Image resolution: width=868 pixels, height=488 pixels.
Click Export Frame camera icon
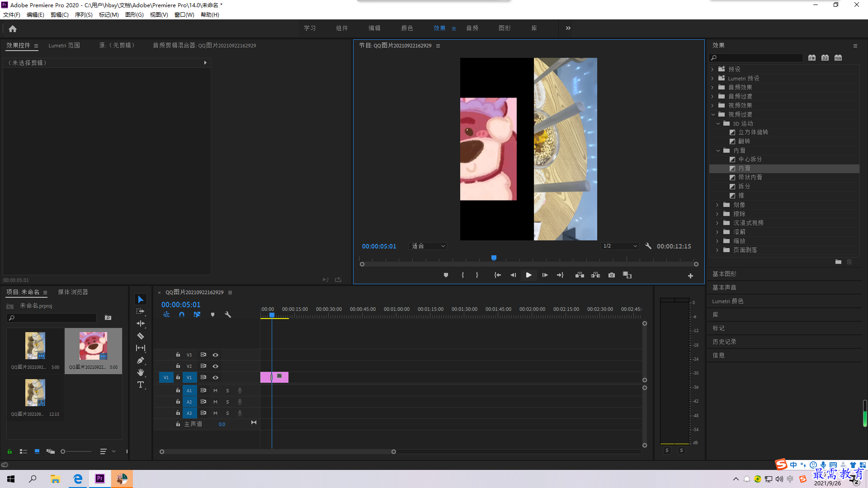612,275
